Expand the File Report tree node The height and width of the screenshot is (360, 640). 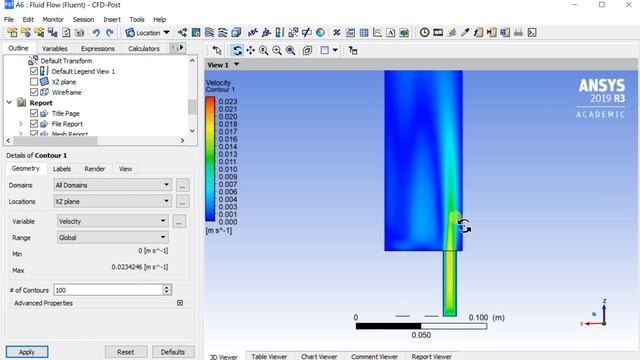point(20,124)
